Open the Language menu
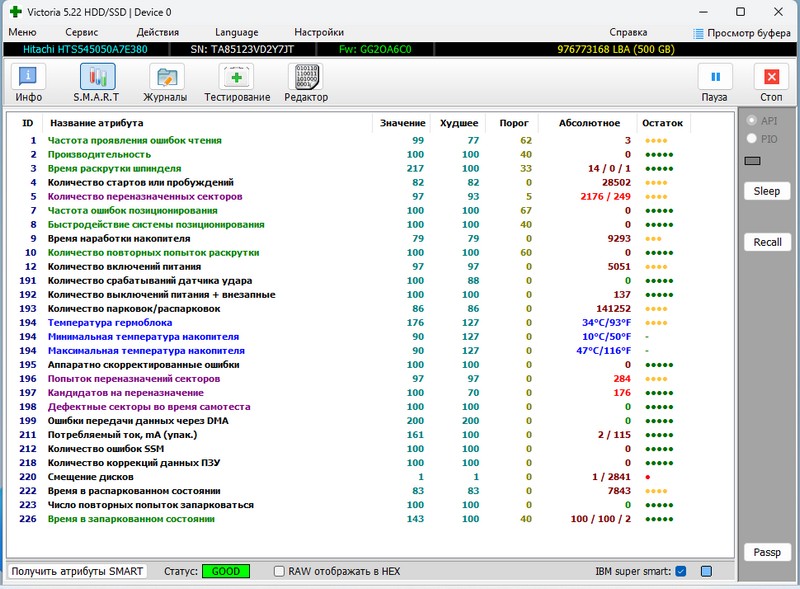This screenshot has height=589, width=800. coord(236,32)
